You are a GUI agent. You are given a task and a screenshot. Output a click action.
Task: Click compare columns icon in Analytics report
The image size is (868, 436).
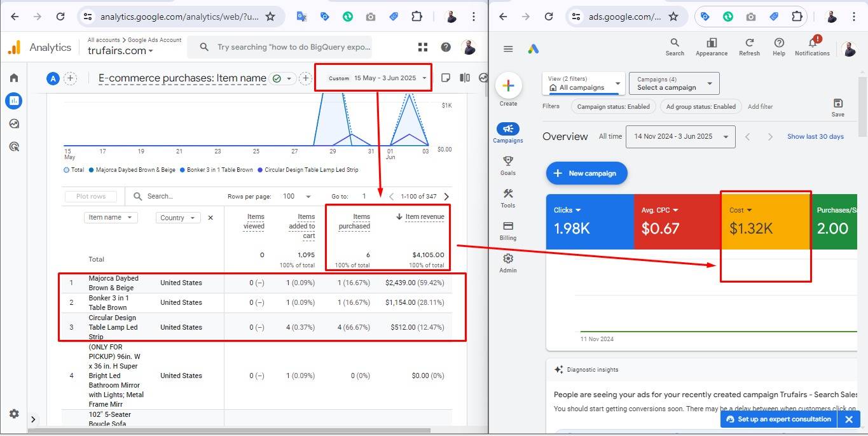(465, 78)
